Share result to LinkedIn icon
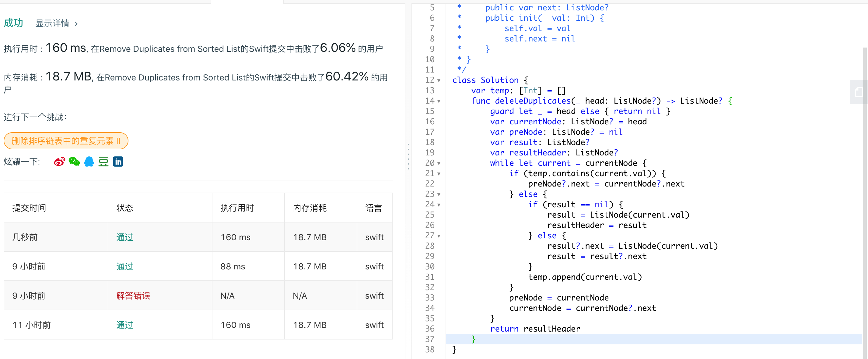This screenshot has height=359, width=868. 118,162
